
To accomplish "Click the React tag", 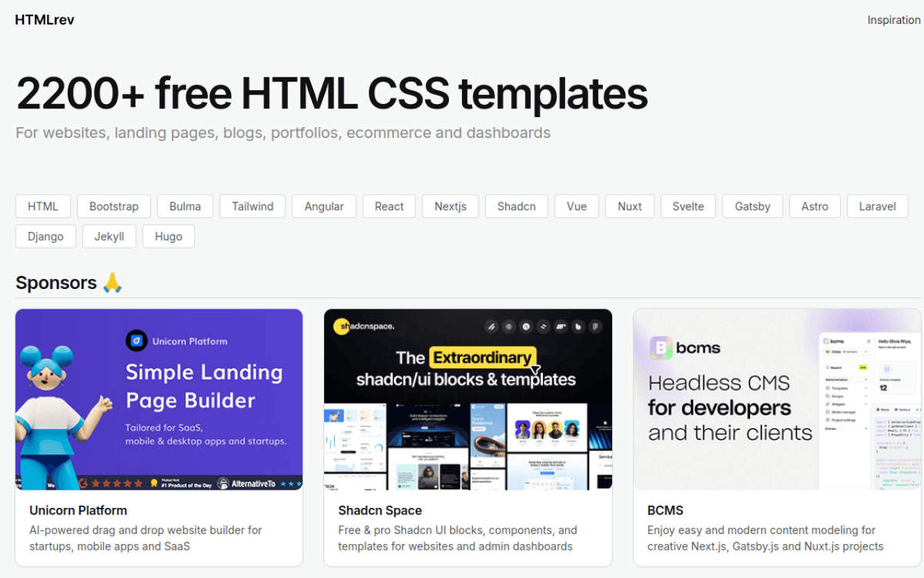I will (389, 207).
